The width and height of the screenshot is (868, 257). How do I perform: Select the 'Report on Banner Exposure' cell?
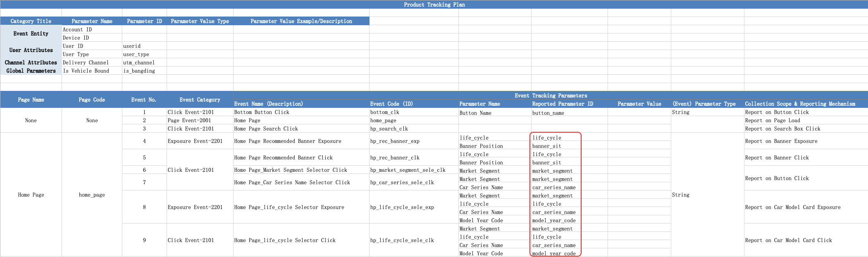tap(806, 141)
